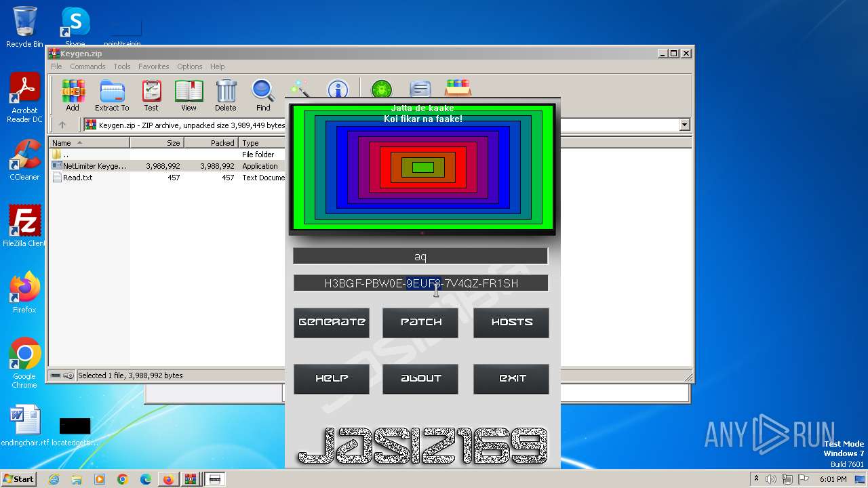Sort by the Type column header
This screenshot has width=868, height=488.
[262, 143]
